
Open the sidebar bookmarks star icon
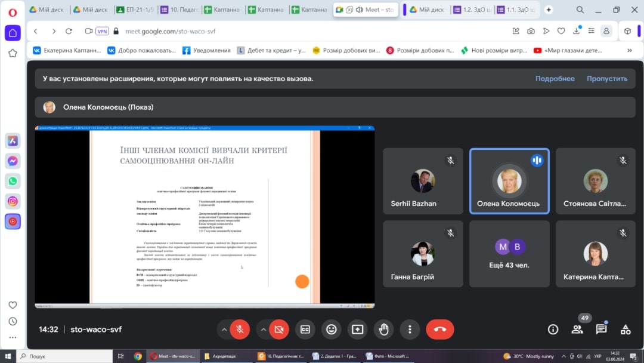pyautogui.click(x=13, y=54)
